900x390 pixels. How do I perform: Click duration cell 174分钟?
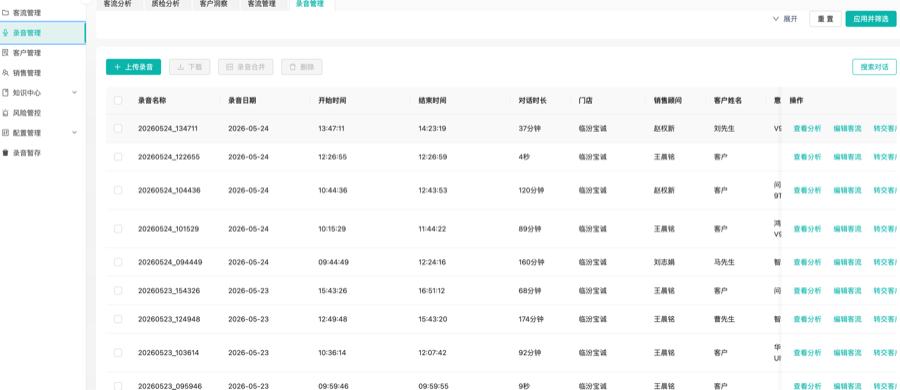coord(532,319)
